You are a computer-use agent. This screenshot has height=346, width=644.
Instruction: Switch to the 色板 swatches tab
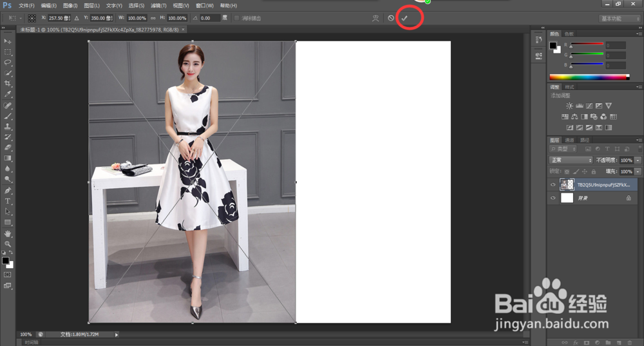(x=569, y=34)
